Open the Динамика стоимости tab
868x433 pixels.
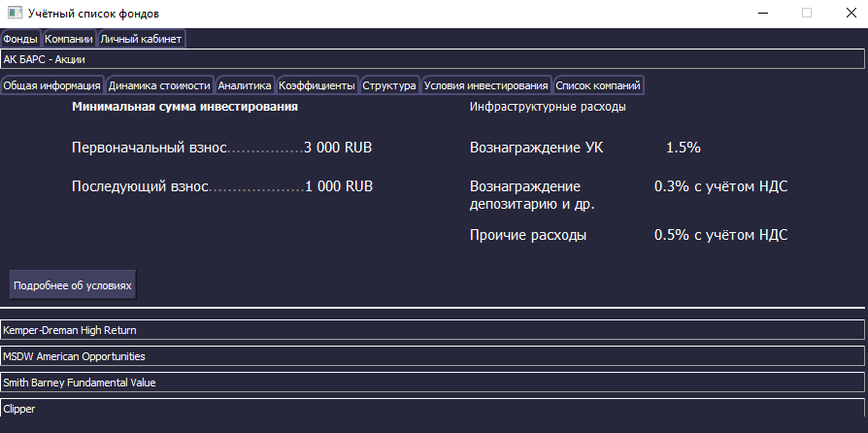coord(159,85)
